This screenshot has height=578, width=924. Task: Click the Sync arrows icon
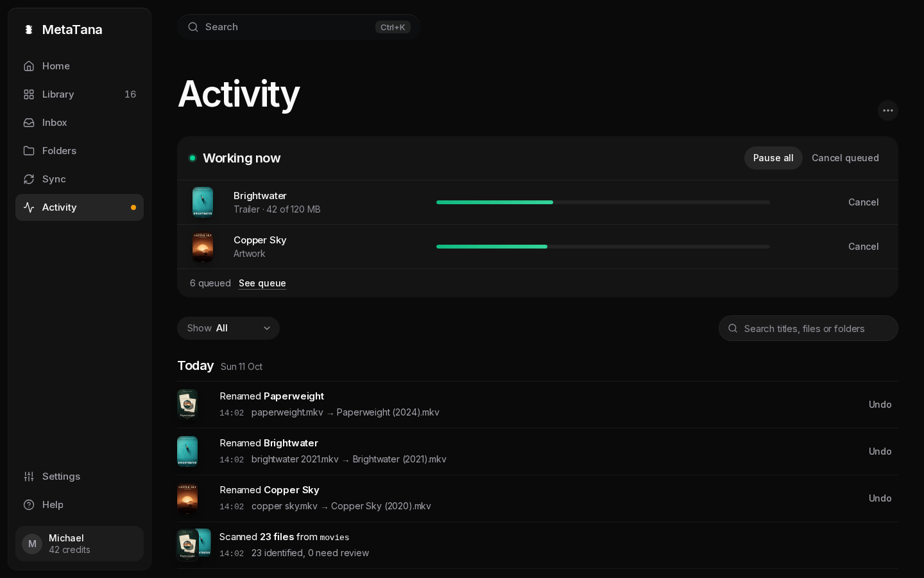[x=29, y=179]
